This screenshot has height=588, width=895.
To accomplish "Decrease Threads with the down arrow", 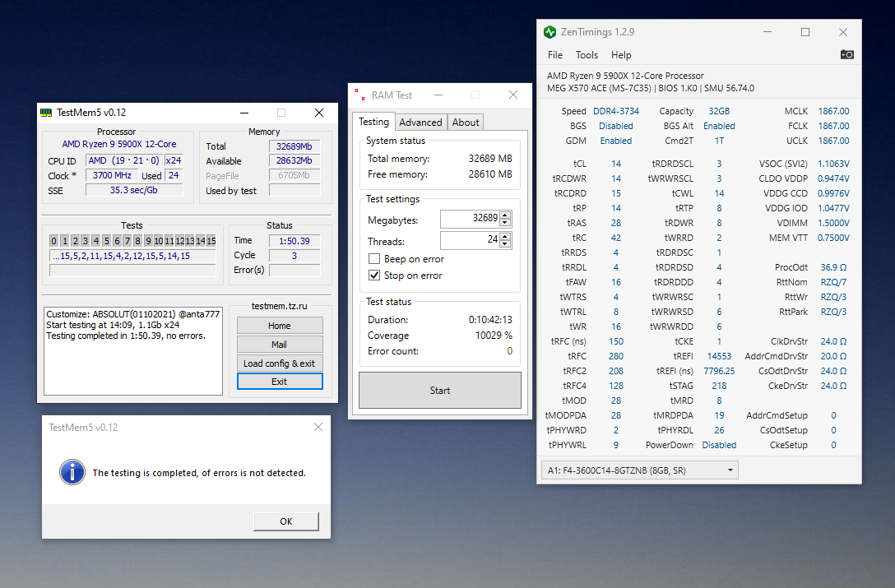I will (505, 243).
